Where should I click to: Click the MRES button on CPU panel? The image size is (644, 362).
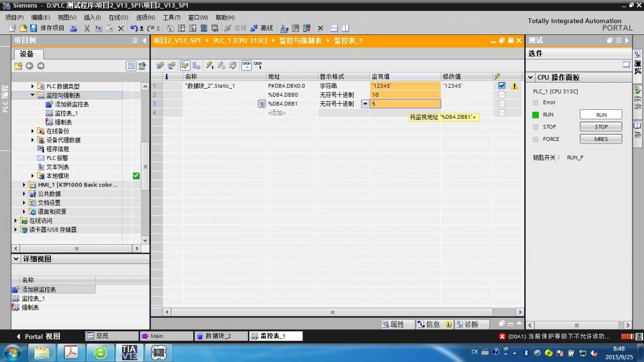[x=601, y=139]
